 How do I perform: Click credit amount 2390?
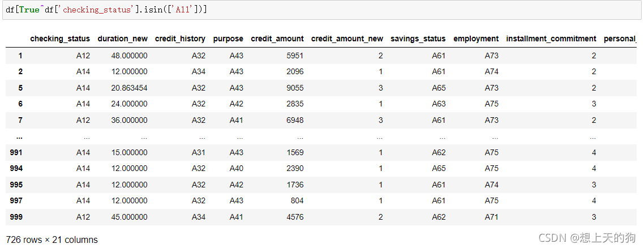(295, 168)
